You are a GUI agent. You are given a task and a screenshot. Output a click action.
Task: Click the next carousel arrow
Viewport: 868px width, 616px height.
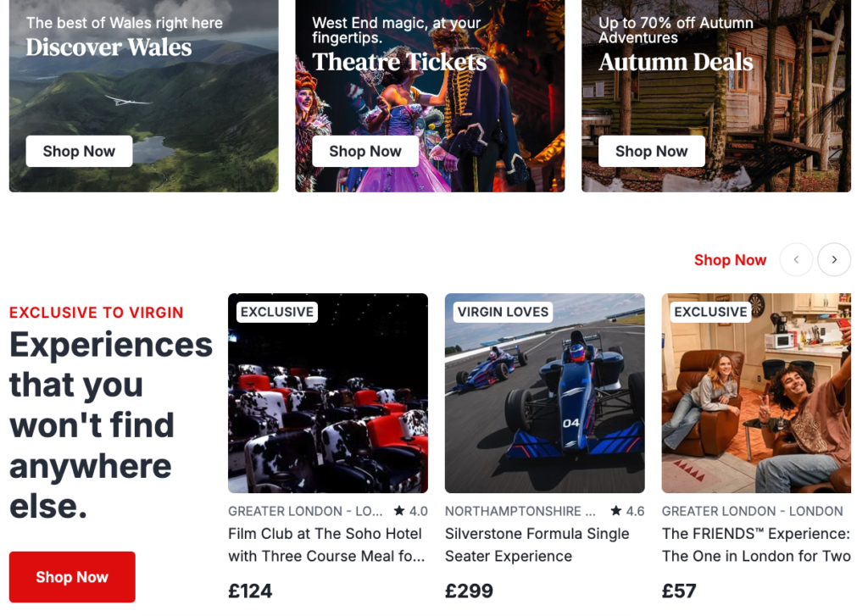pos(834,259)
